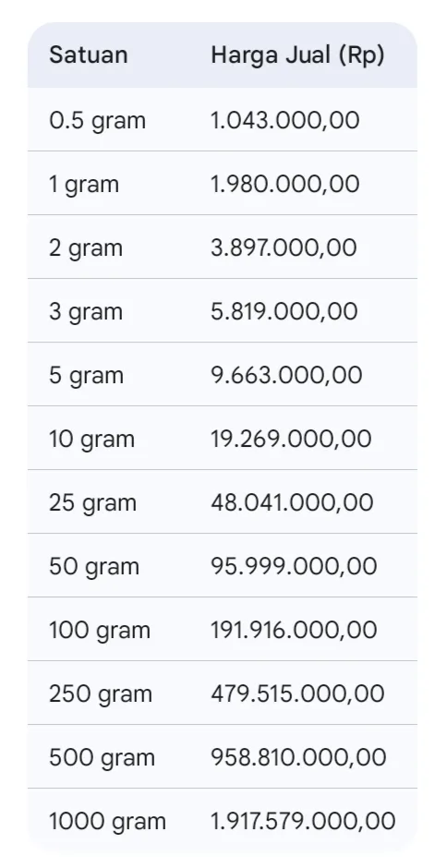This screenshot has width=447, height=868.
Task: Select the 1000 gram cell
Action: click(x=107, y=822)
